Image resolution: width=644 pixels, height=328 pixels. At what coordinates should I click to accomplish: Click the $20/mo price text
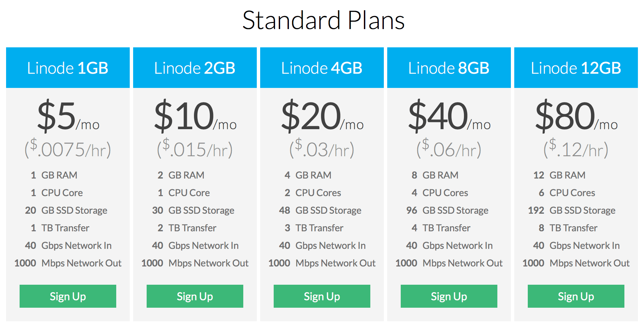322,116
